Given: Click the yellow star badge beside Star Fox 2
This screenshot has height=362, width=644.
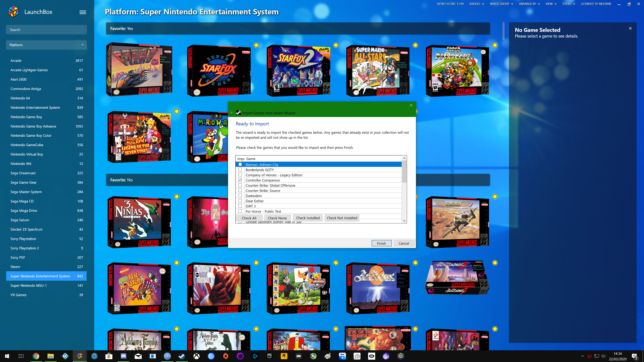Looking at the screenshot, I should [x=336, y=45].
